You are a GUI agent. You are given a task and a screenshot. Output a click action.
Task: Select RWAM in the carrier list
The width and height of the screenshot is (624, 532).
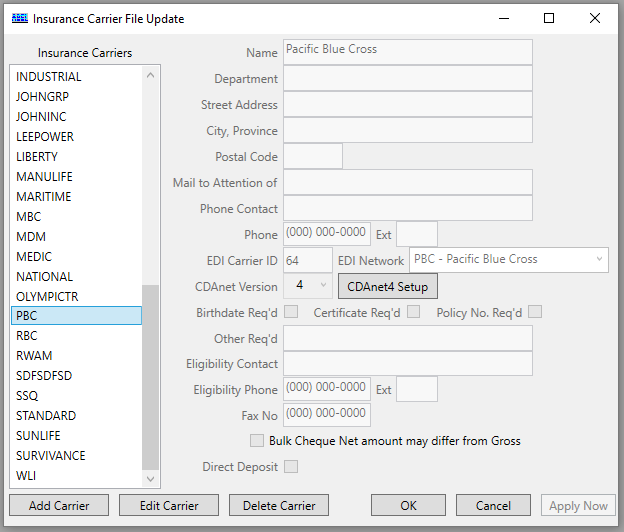click(x=76, y=355)
